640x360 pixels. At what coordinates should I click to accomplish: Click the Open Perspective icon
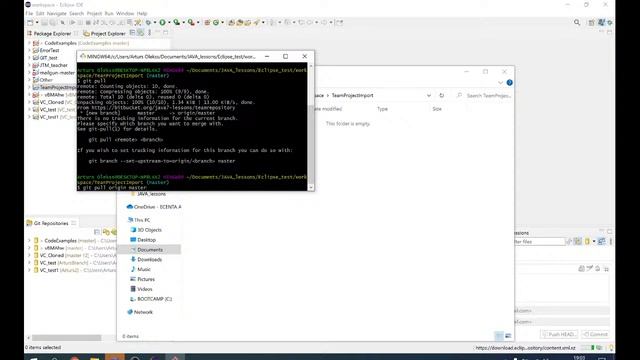591,23
